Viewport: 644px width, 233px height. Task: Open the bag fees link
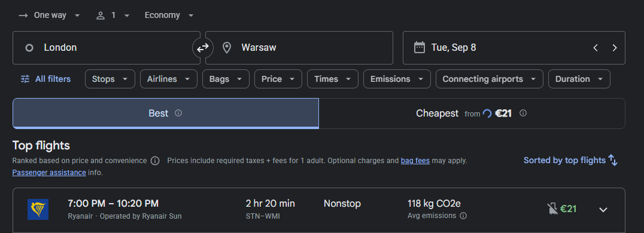click(x=415, y=161)
